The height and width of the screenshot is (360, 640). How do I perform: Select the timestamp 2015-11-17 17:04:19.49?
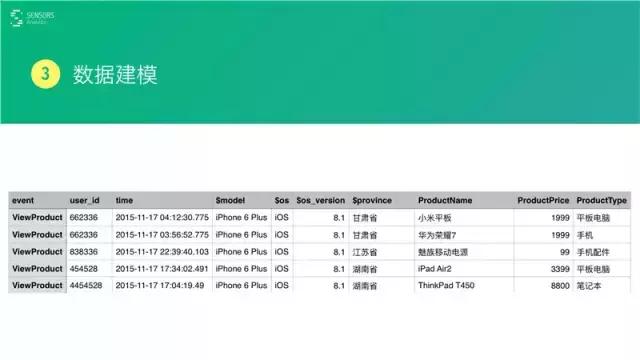click(x=160, y=285)
